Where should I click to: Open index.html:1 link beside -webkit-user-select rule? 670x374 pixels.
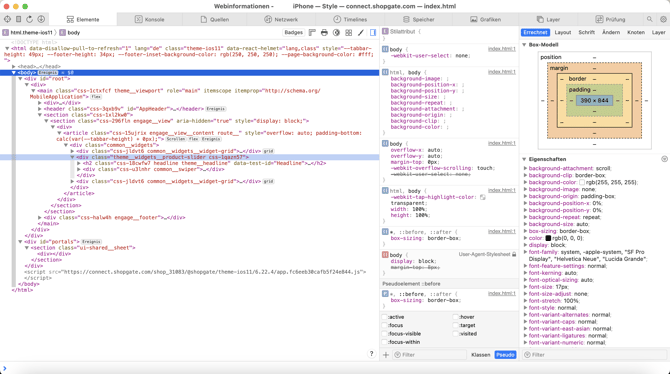[x=502, y=49]
